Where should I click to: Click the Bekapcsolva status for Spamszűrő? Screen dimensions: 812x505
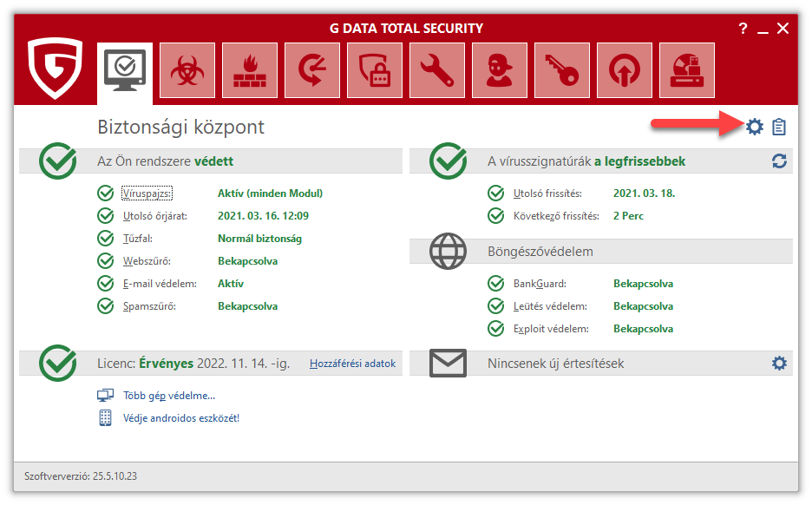pos(247,306)
